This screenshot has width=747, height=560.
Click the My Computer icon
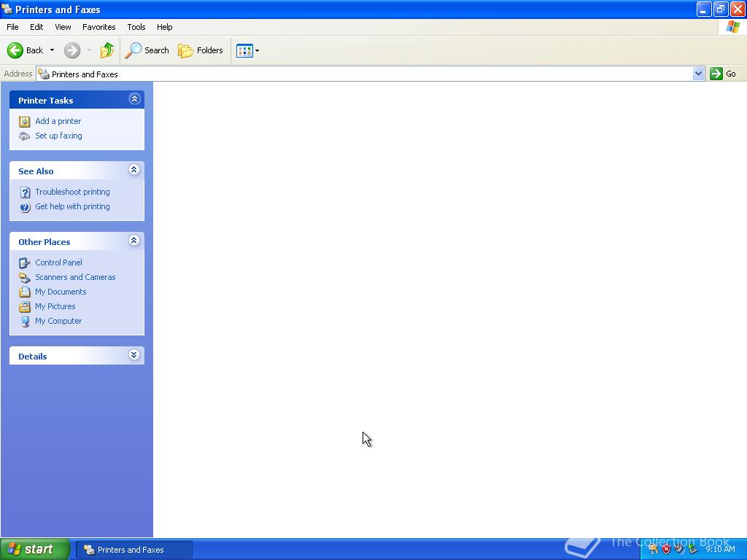click(x=25, y=322)
